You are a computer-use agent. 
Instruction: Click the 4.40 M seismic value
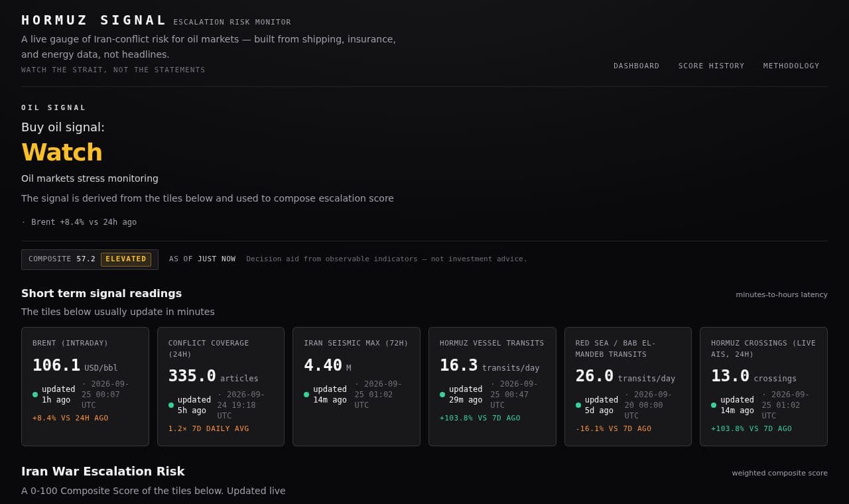click(328, 365)
